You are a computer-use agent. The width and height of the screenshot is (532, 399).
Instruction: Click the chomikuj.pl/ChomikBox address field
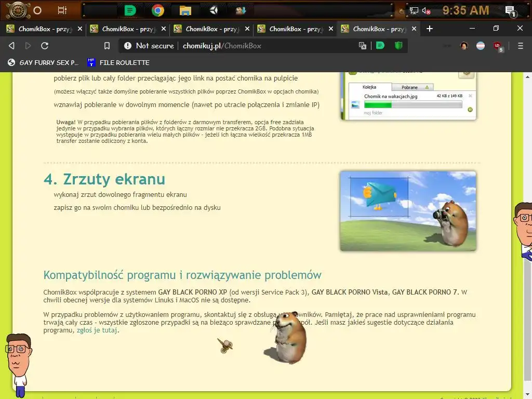222,46
